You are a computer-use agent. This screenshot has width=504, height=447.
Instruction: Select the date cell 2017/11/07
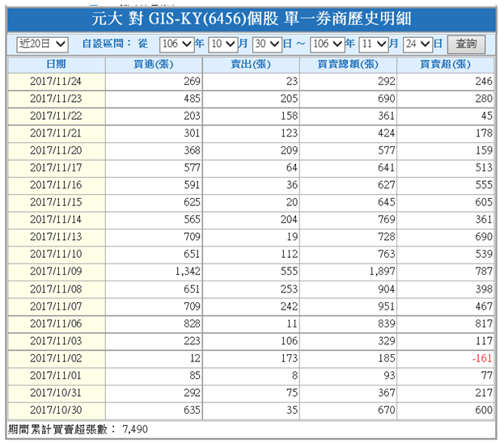click(x=57, y=306)
